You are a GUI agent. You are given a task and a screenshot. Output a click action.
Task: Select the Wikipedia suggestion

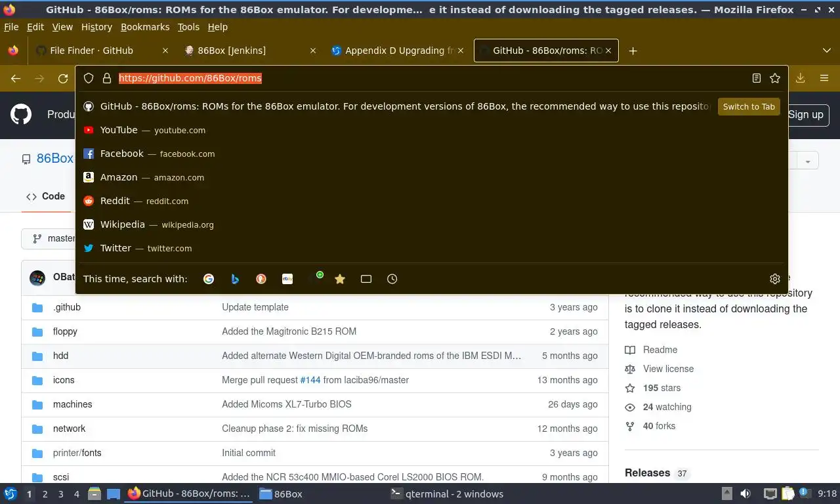(x=432, y=224)
